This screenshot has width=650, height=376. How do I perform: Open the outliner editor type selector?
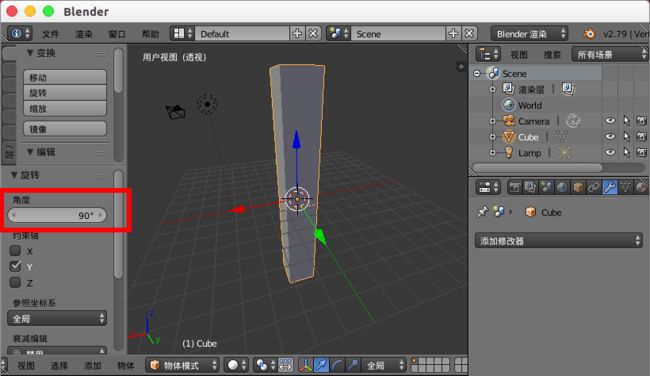(488, 54)
